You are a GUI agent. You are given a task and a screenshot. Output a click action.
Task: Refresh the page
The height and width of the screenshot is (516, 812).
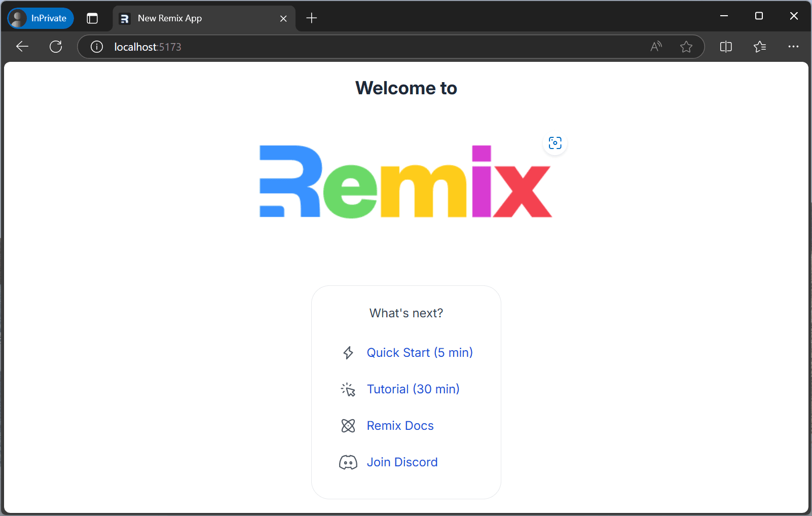click(x=56, y=47)
